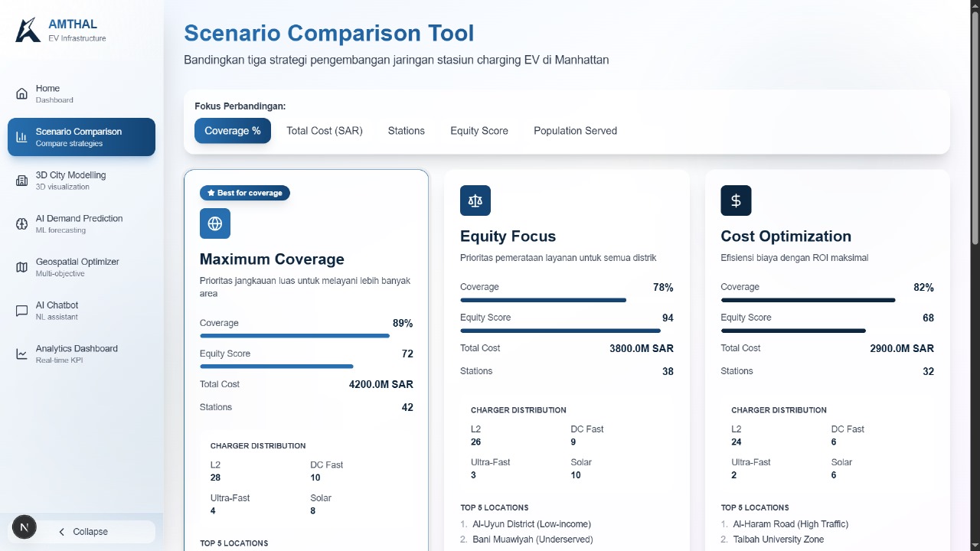980x551 pixels.
Task: Click the equity score value 94
Action: coord(668,318)
